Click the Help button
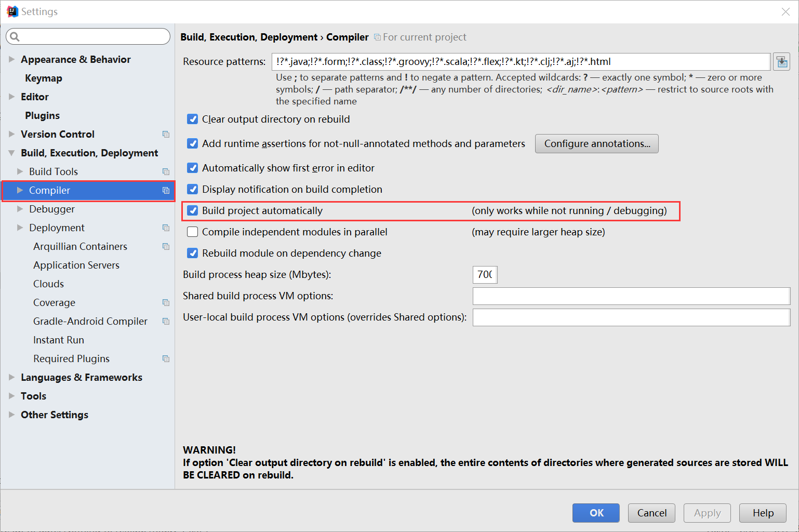The image size is (799, 532). tap(763, 513)
